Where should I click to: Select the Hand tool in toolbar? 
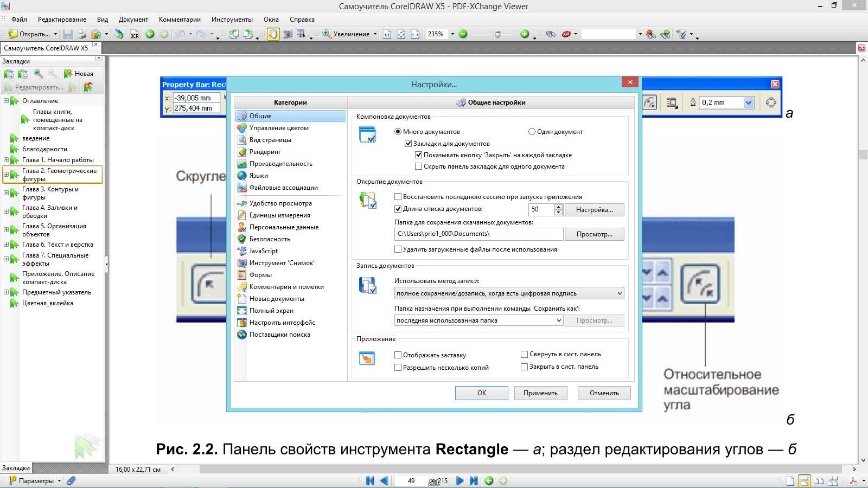coord(273,34)
